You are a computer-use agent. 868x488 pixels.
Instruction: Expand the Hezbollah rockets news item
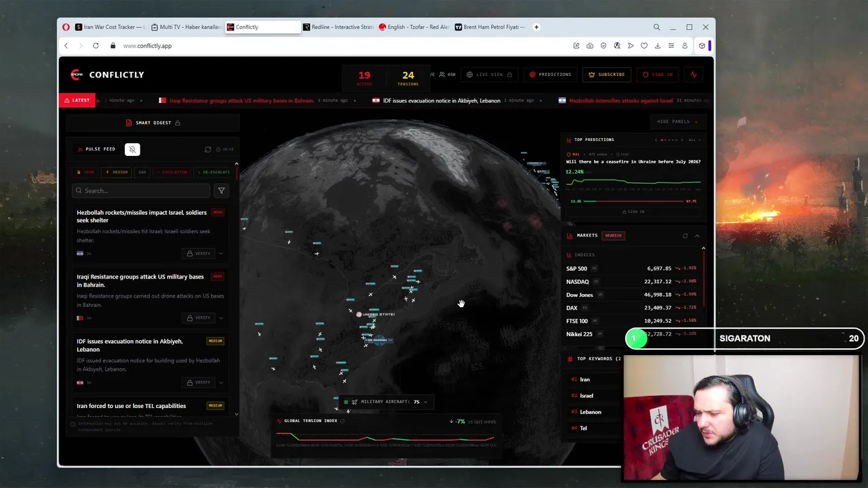[220, 253]
